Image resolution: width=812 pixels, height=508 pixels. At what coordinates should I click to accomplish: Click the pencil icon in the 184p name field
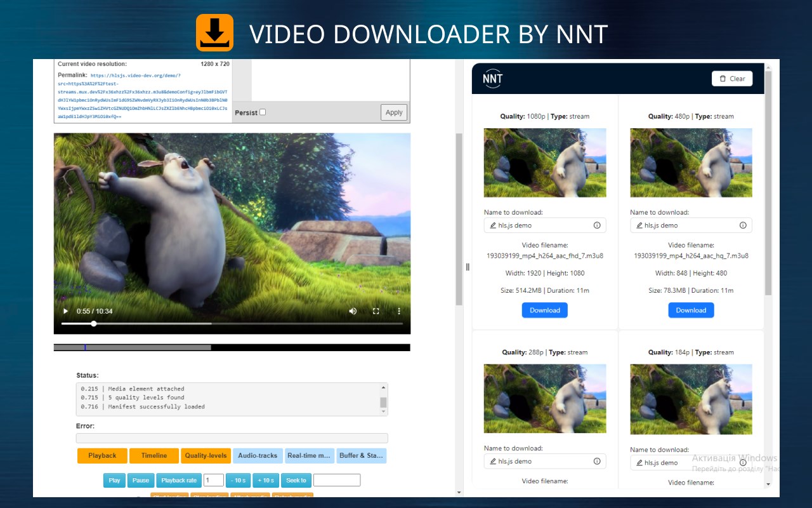(x=639, y=463)
